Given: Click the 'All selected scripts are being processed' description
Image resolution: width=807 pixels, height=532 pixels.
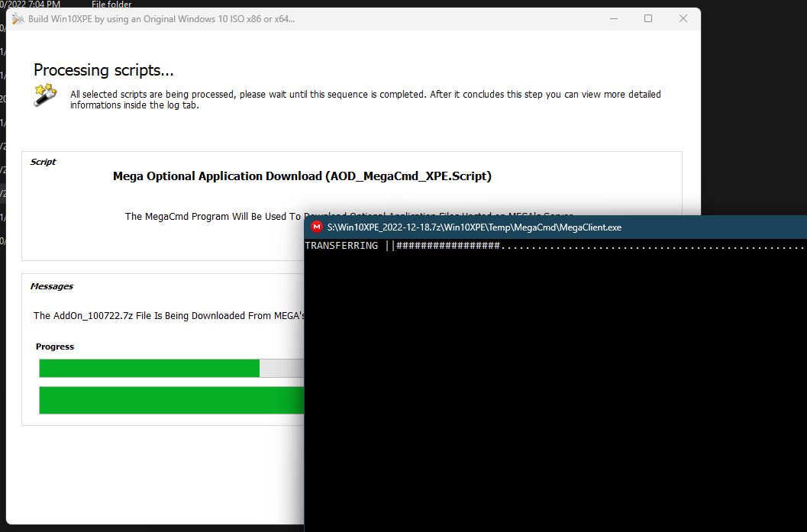Looking at the screenshot, I should (366, 100).
